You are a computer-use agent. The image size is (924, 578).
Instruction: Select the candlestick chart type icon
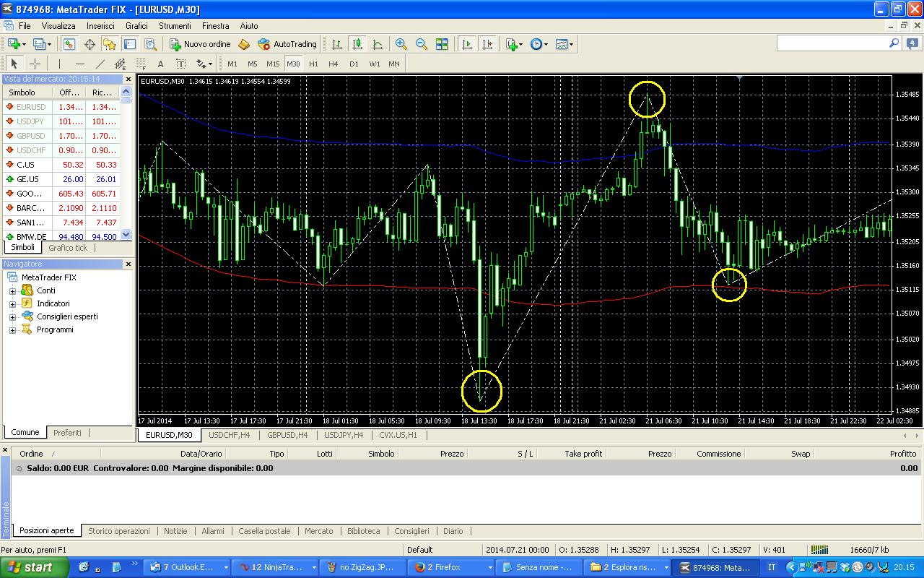tap(357, 44)
